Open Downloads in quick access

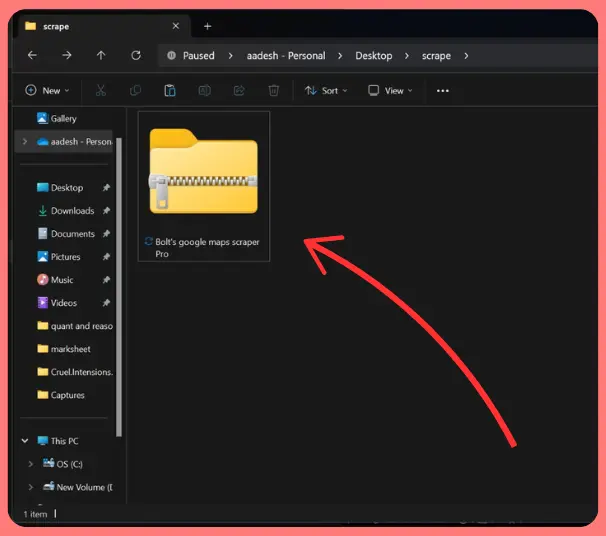click(x=66, y=211)
